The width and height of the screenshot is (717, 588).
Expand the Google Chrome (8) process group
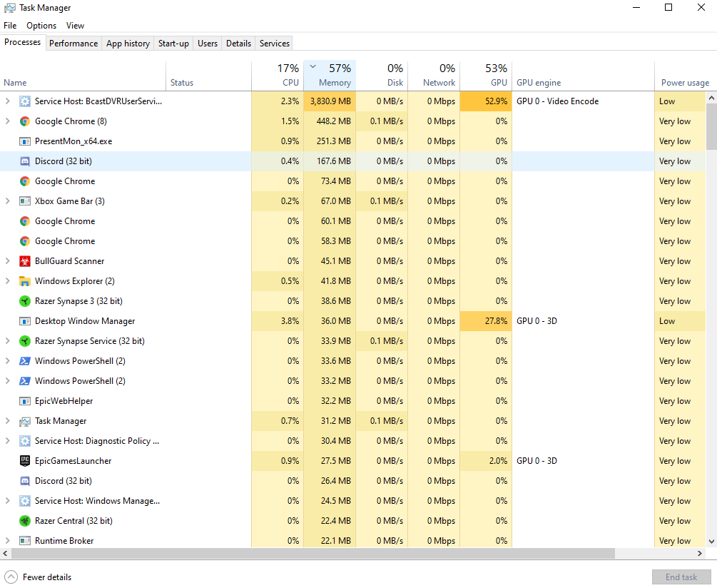[7, 121]
